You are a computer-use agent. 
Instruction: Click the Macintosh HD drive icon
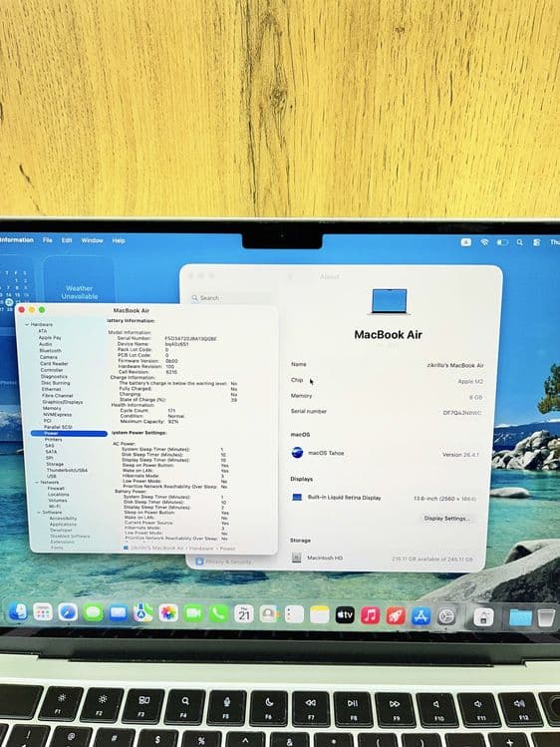[296, 558]
